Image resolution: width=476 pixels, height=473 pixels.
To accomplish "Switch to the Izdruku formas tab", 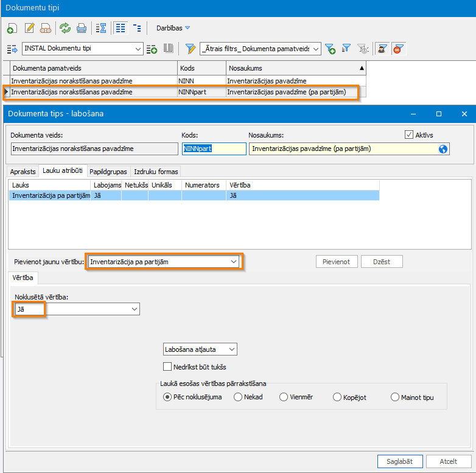I will [x=156, y=172].
